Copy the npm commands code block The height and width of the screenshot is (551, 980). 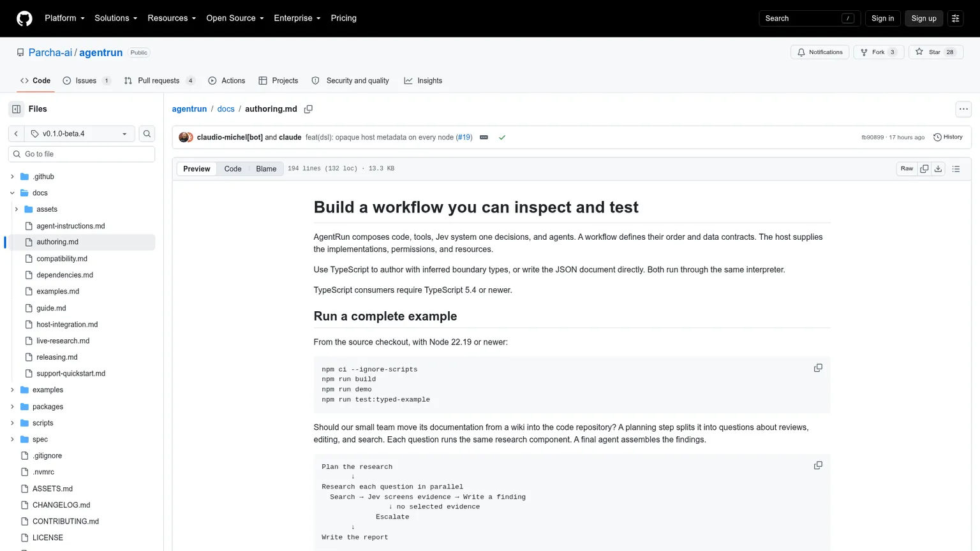(x=818, y=368)
